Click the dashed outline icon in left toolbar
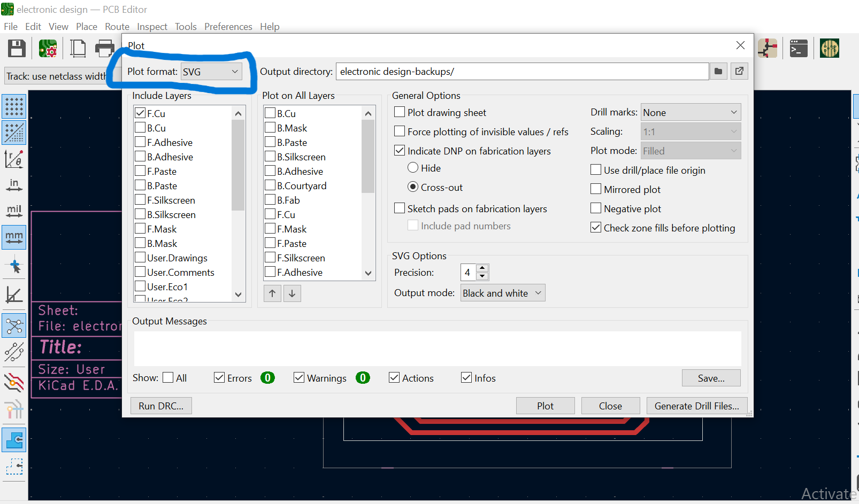 pos(14,467)
